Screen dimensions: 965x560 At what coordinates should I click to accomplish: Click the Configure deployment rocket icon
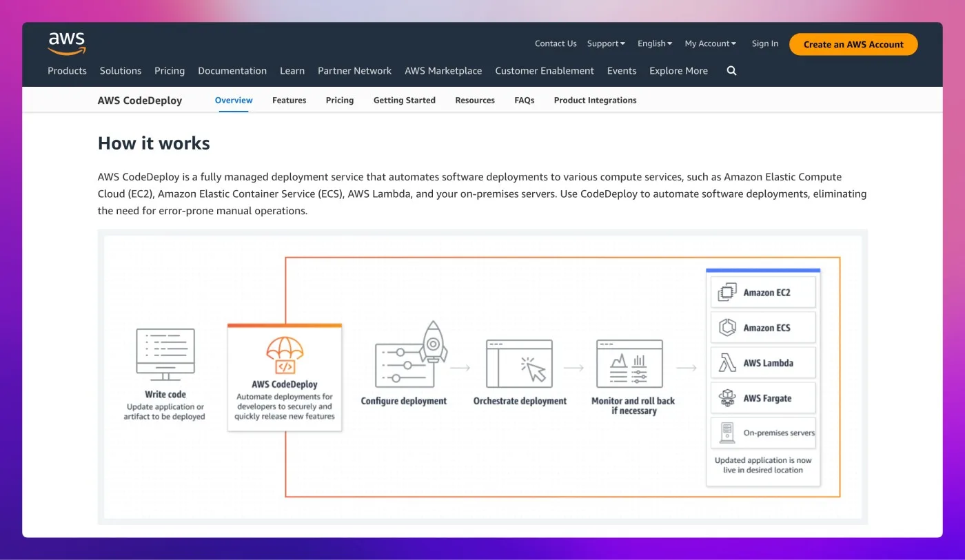tap(434, 342)
